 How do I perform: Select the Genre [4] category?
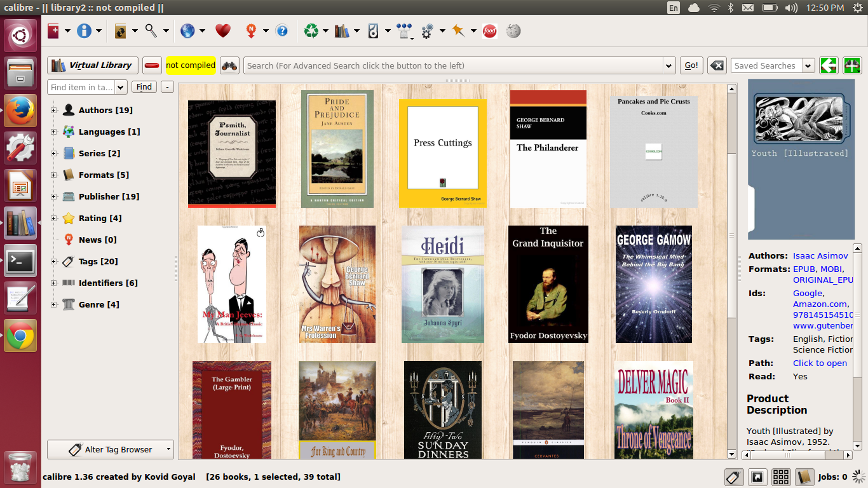pyautogui.click(x=98, y=304)
